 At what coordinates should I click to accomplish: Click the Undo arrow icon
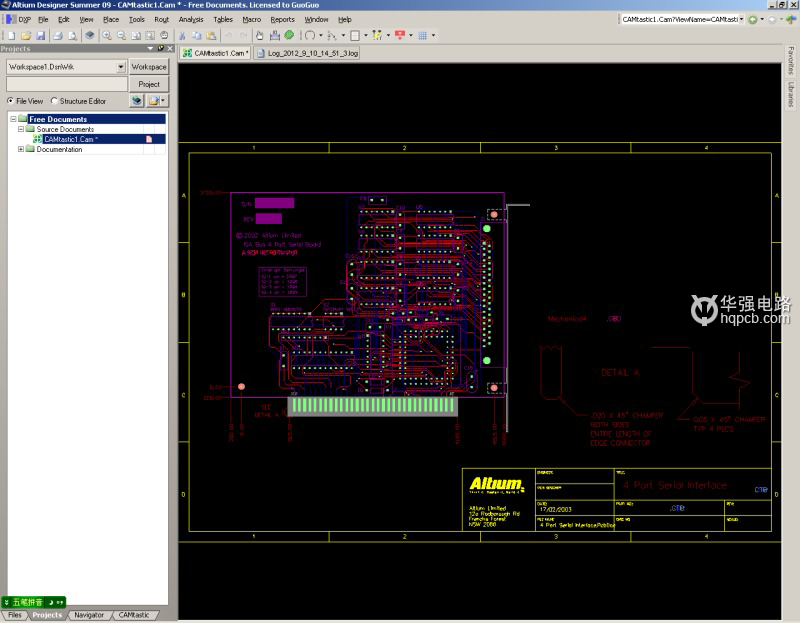[229, 35]
